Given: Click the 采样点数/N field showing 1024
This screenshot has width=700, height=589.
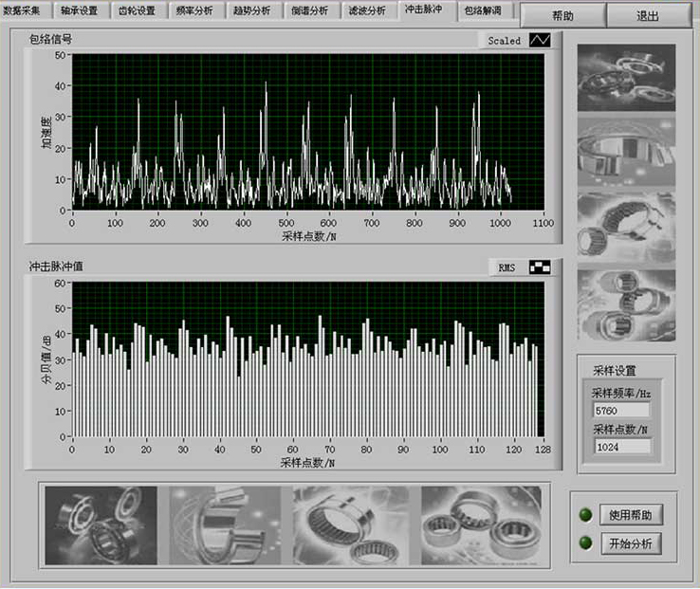Looking at the screenshot, I should [621, 446].
